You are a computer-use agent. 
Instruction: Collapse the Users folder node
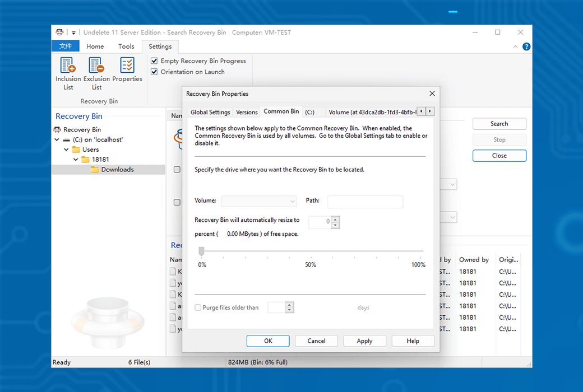click(x=66, y=150)
